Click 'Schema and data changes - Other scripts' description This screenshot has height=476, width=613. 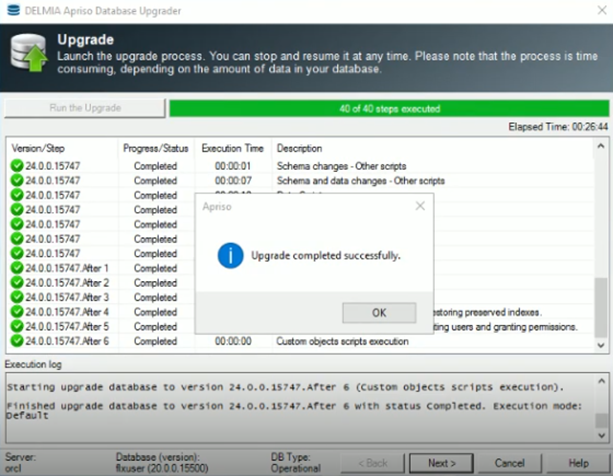click(360, 181)
